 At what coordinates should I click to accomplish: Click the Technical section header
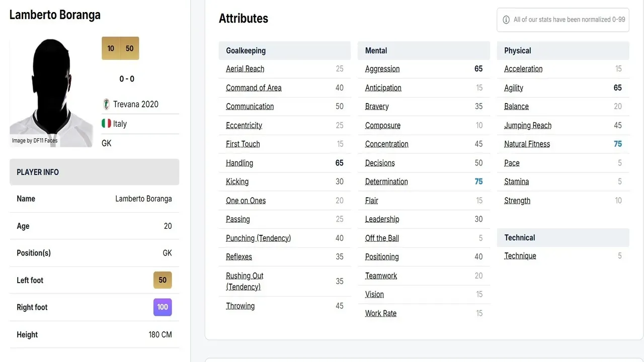[x=563, y=237]
